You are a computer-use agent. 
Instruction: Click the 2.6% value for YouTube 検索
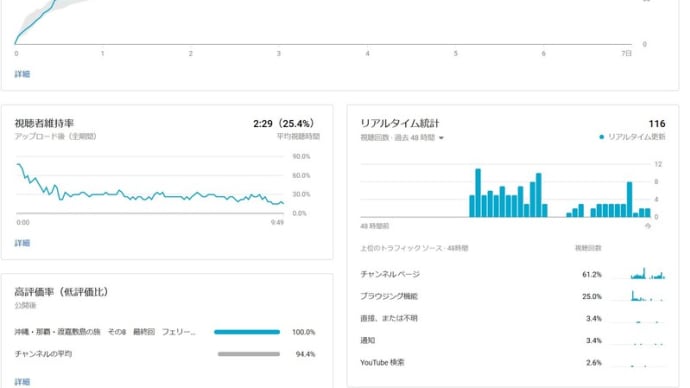(x=594, y=362)
